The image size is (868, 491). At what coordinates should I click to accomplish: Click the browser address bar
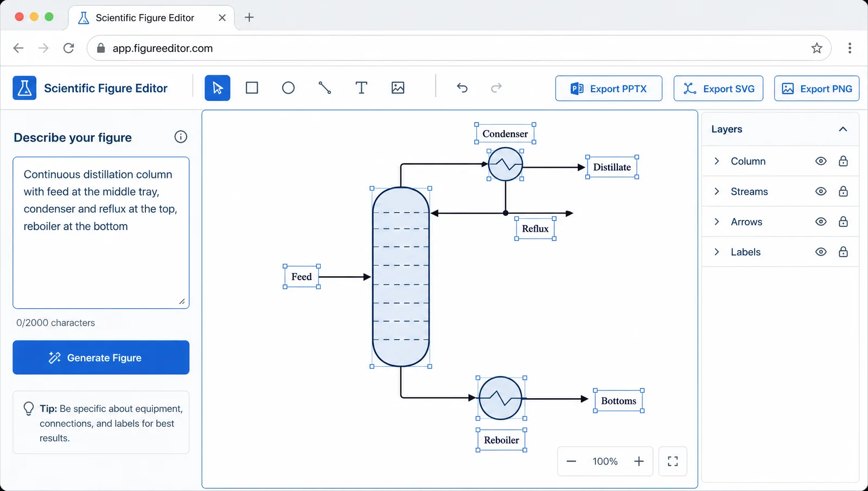pos(458,48)
